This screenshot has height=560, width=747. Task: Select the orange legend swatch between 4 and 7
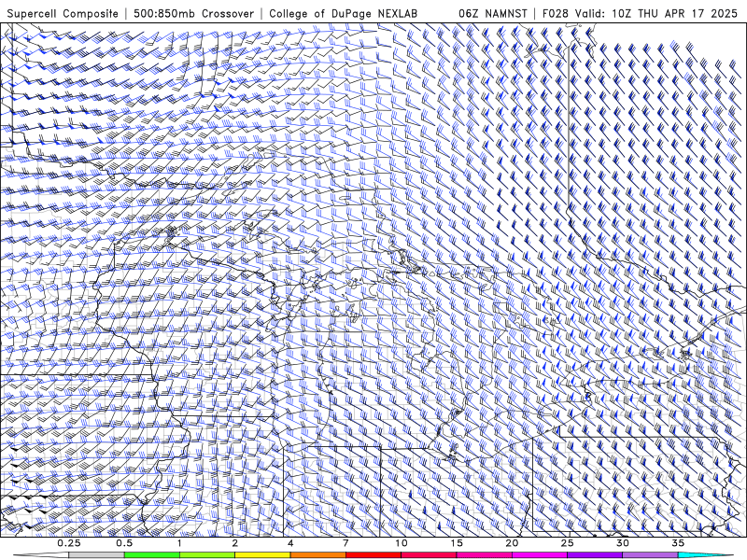[x=317, y=555]
